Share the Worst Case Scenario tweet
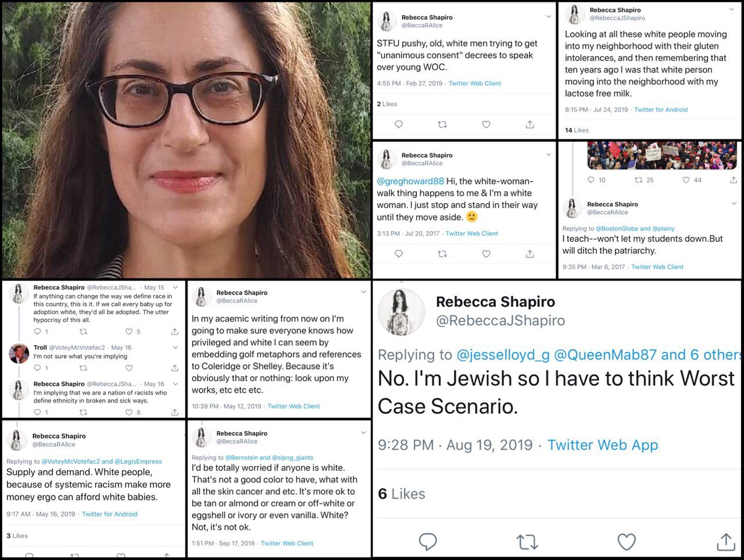The width and height of the screenshot is (744, 560). pos(725,541)
